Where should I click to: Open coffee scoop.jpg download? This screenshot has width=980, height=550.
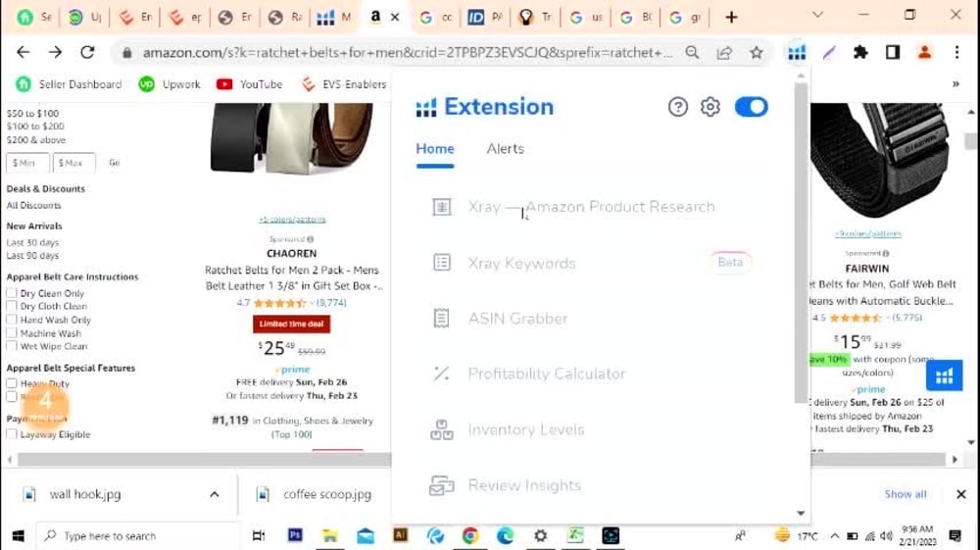click(x=316, y=494)
